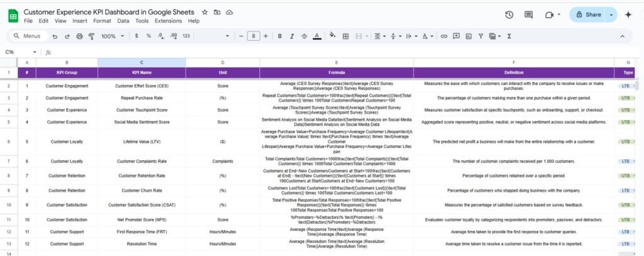Apply italic formatting
The height and width of the screenshot is (256, 644).
(x=292, y=36)
